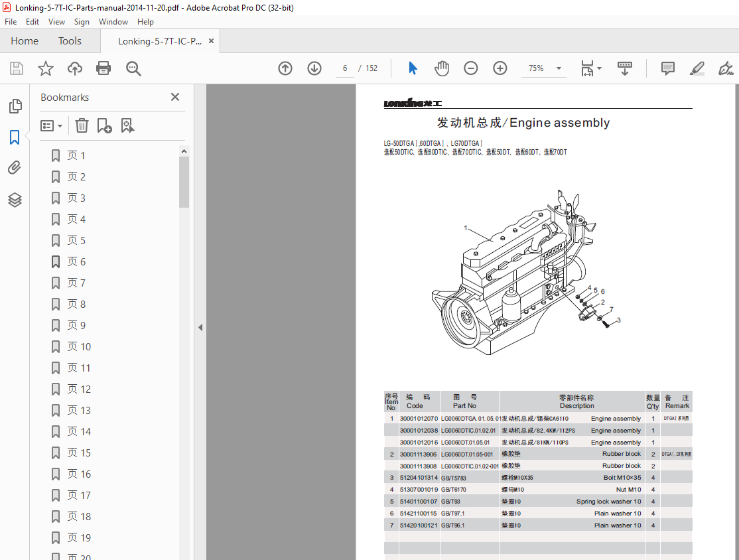Screen dimensions: 739x560
Task: Select bookmark 页 5
Action: (x=76, y=240)
